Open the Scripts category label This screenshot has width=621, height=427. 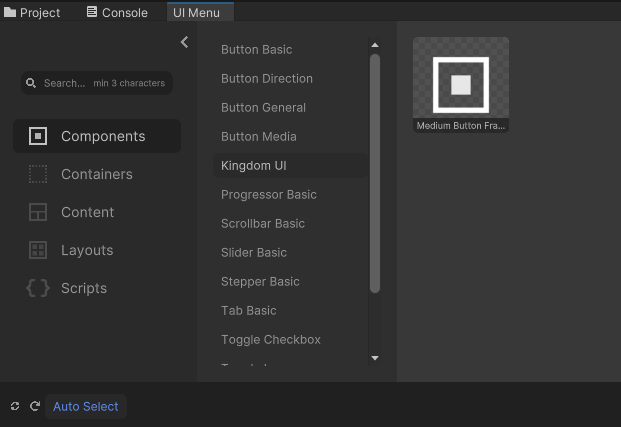click(84, 288)
